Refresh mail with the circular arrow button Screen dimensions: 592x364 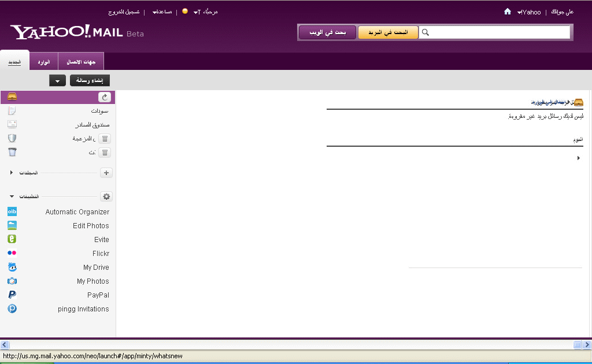(105, 97)
